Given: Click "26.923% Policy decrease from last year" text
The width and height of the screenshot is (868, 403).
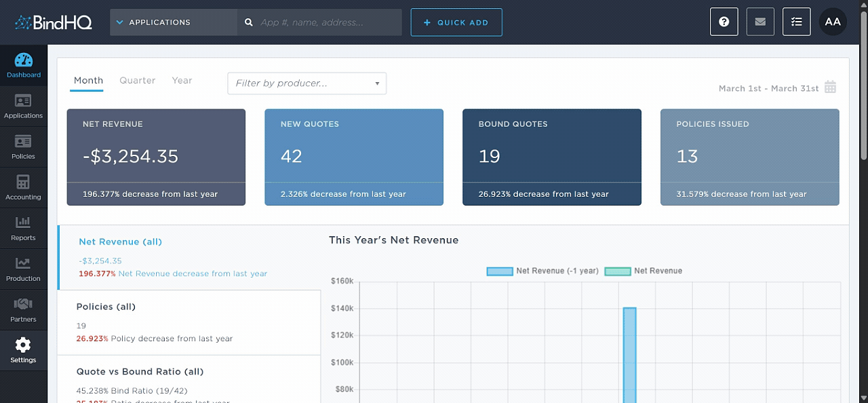Looking at the screenshot, I should click(x=155, y=339).
